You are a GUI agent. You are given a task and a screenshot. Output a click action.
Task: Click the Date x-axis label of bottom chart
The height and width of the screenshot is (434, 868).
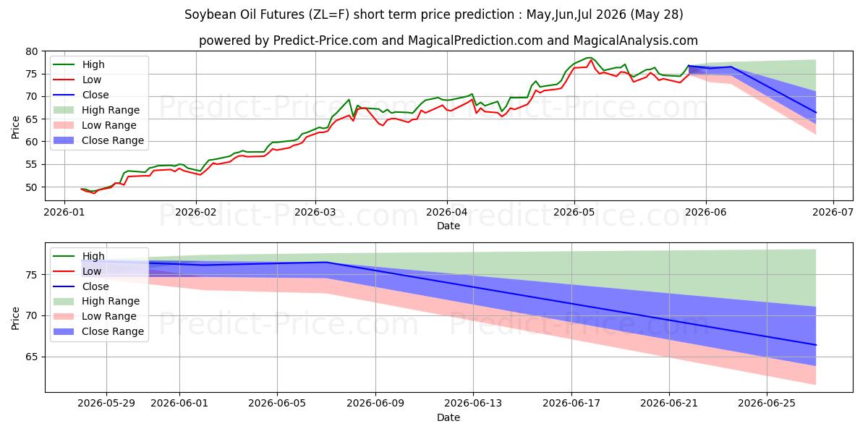[x=448, y=418]
